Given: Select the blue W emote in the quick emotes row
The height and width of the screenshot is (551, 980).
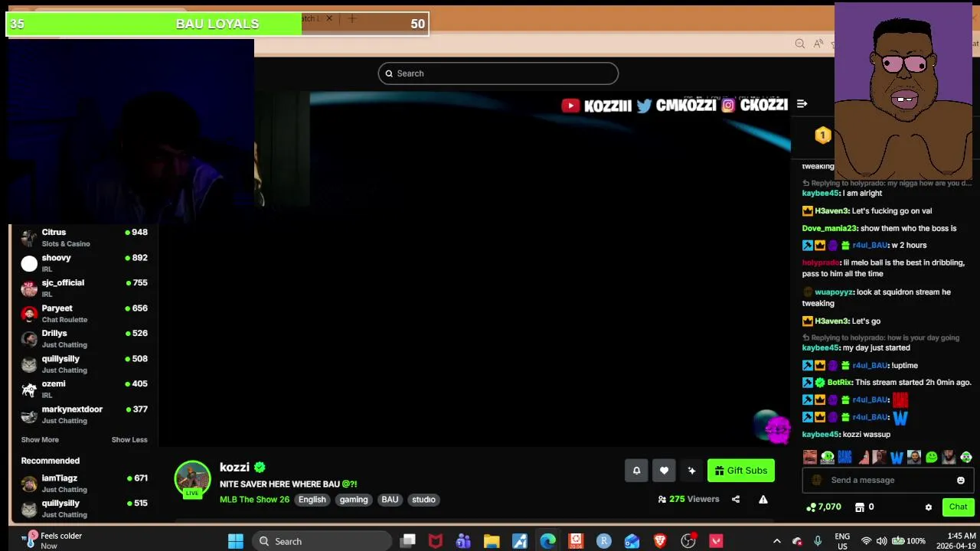Looking at the screenshot, I should pyautogui.click(x=897, y=457).
